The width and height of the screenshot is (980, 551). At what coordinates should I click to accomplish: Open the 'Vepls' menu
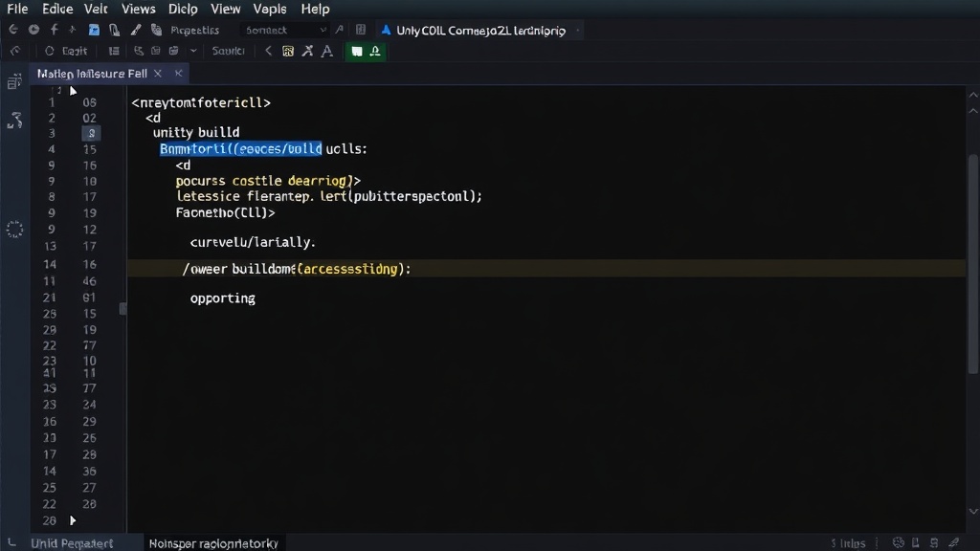click(x=270, y=9)
